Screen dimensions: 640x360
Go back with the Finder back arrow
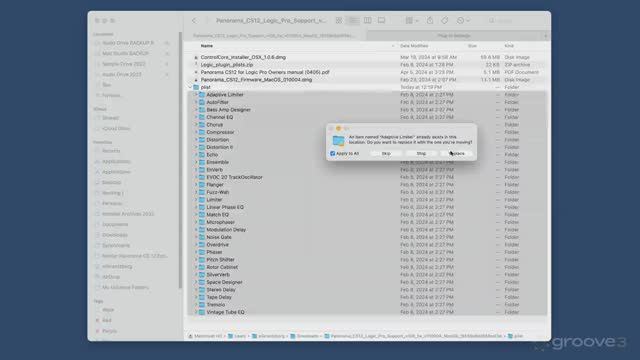(194, 20)
